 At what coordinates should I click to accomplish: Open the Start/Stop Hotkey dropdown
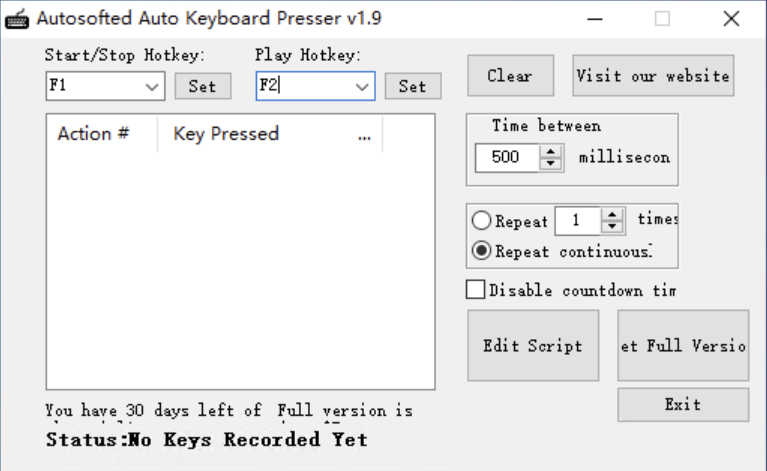click(x=152, y=86)
